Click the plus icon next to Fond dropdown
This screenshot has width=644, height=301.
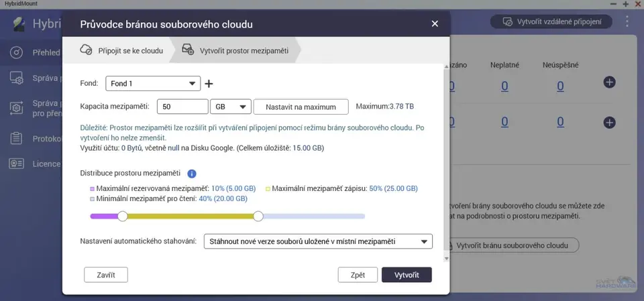[209, 84]
